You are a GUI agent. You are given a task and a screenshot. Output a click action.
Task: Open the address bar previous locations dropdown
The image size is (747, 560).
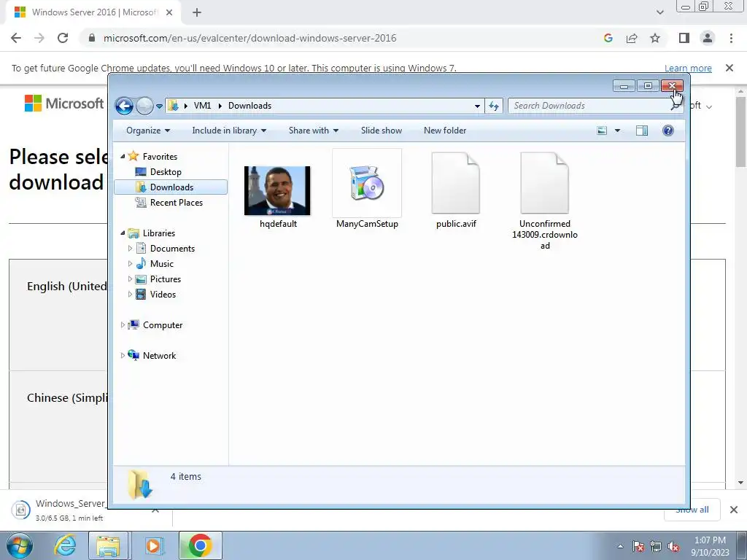477,106
